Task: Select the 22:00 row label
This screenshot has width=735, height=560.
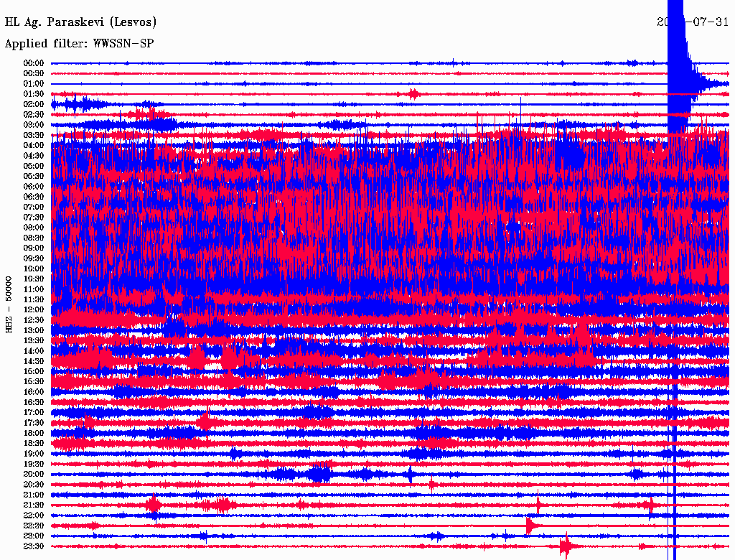Action: tap(34, 515)
